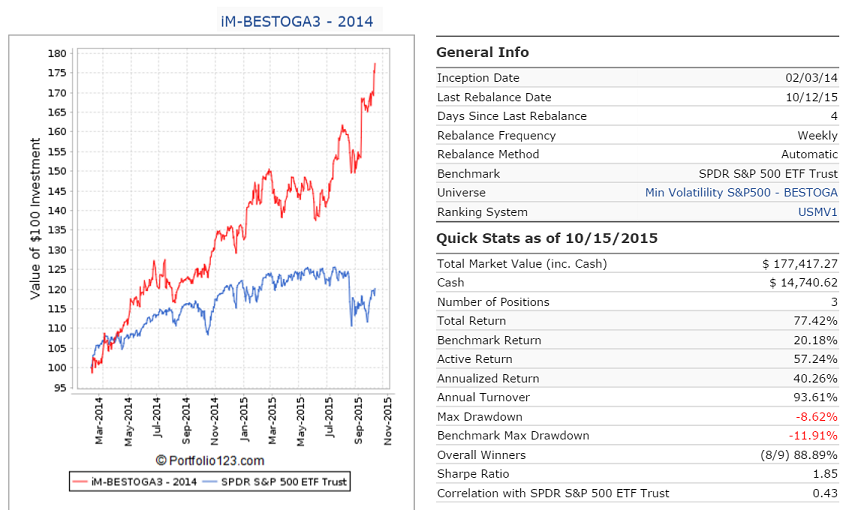Open the Min Volatilility S&P500 - BESTOGA universe link
This screenshot has height=510, width=852.
click(x=741, y=193)
